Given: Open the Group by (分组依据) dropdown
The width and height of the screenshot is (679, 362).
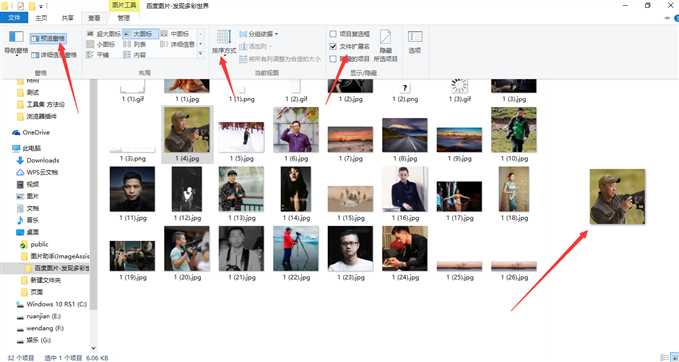Looking at the screenshot, I should pos(259,34).
